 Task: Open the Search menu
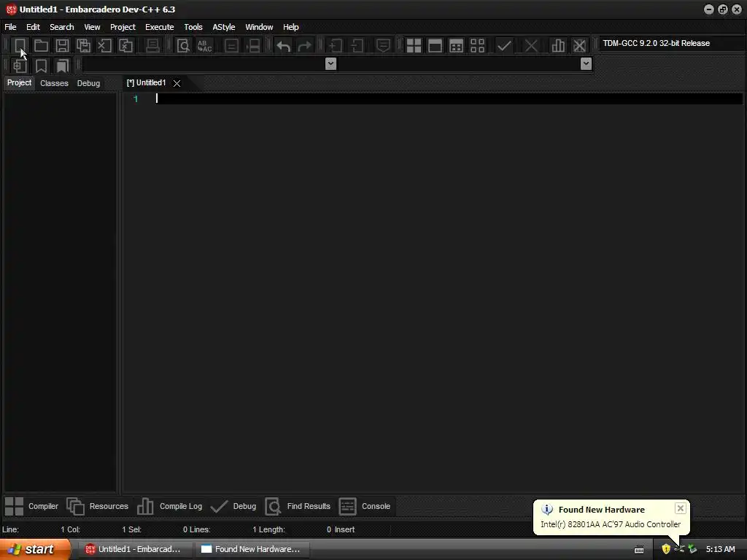[62, 27]
